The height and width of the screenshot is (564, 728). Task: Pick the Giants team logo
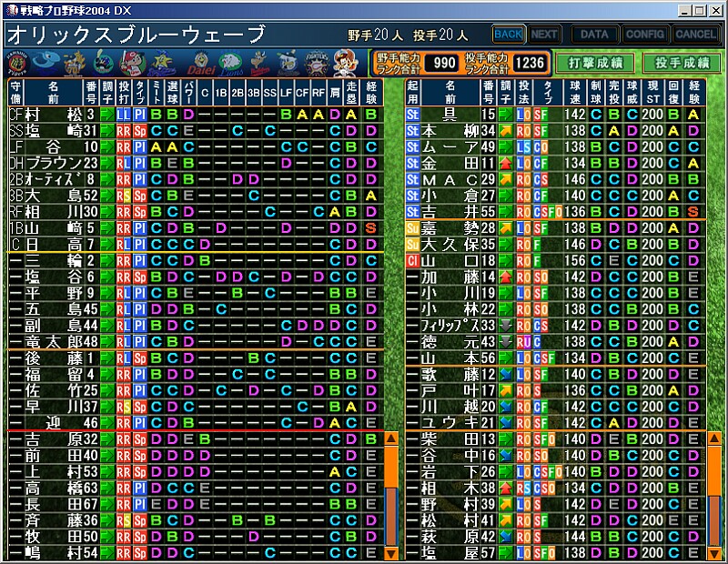(75, 63)
